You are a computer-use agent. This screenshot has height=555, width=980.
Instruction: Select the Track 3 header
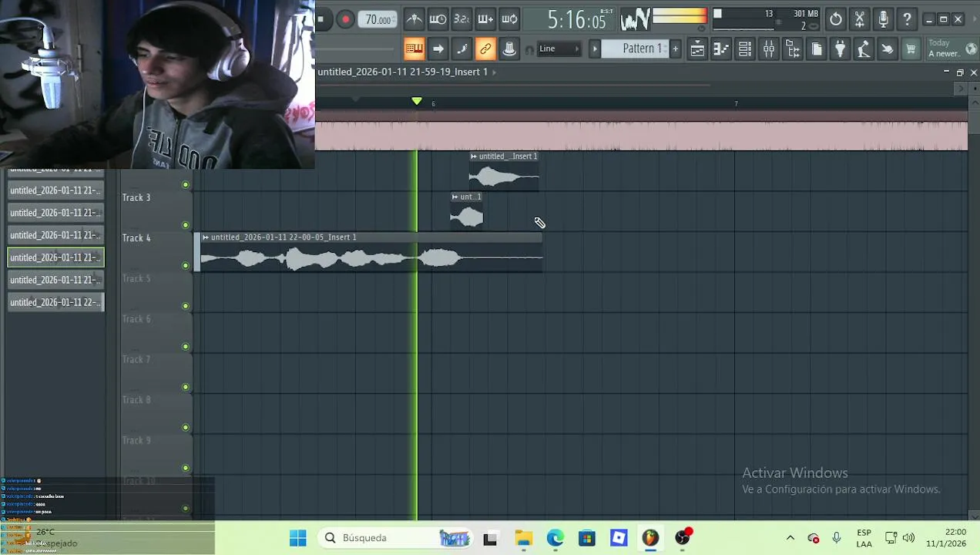point(156,210)
